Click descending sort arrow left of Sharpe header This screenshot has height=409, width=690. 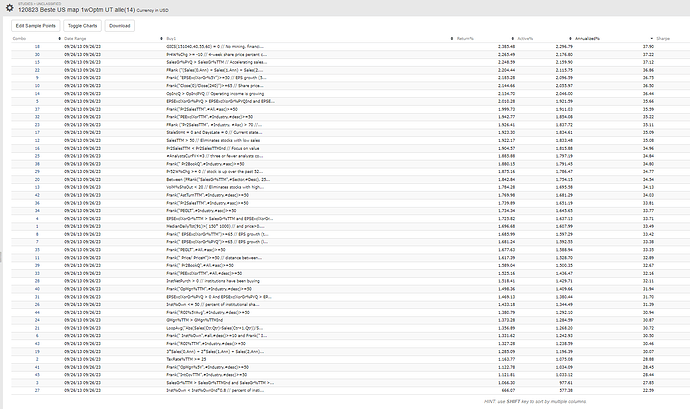[x=651, y=39]
